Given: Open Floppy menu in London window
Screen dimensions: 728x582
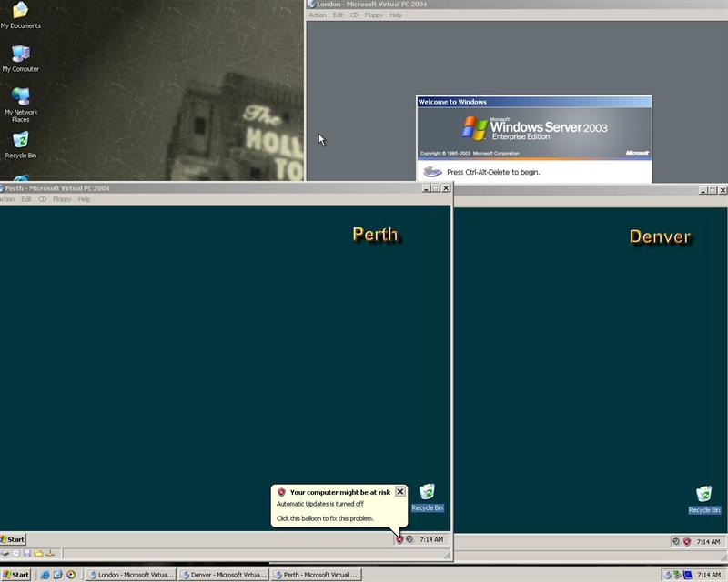Looking at the screenshot, I should [373, 15].
